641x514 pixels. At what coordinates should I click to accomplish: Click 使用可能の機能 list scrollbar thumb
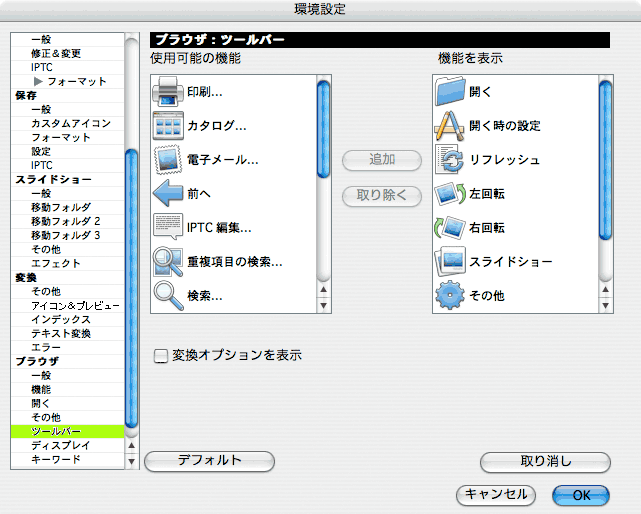click(323, 129)
